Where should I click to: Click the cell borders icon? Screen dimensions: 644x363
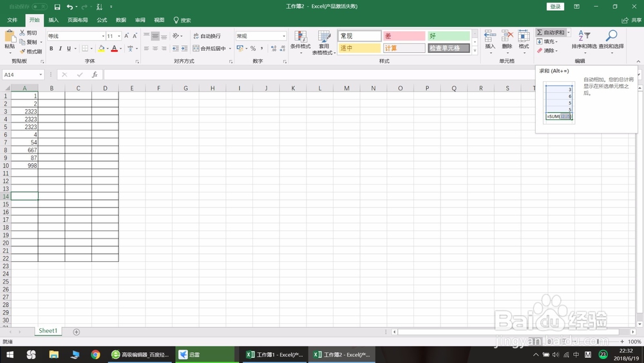coord(84,48)
